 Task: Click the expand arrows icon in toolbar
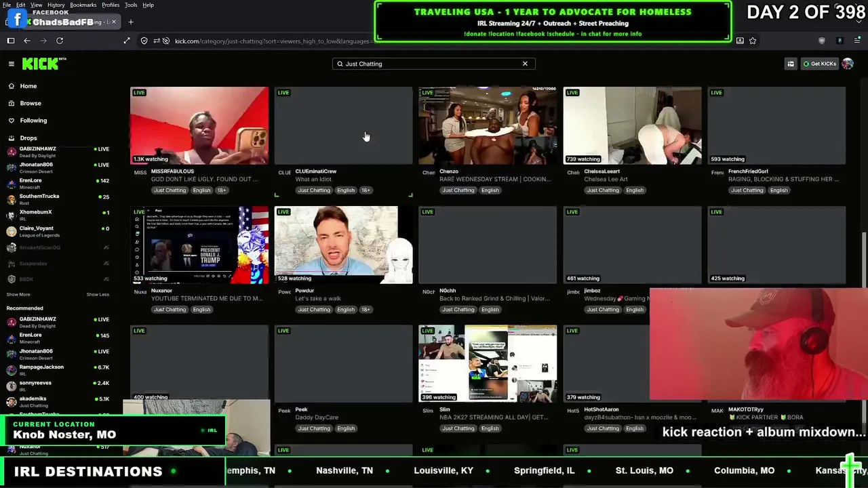click(127, 41)
